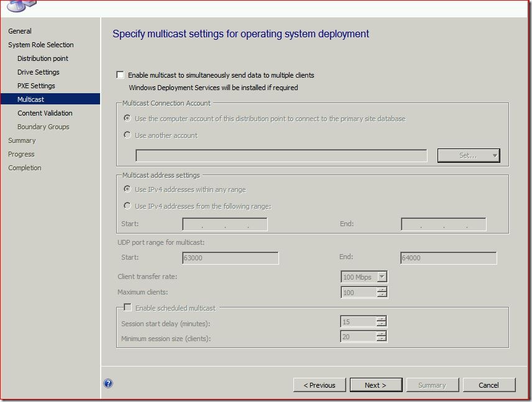
Task: Select 'Use IPv4 addresses from the following range'
Action: pos(127,206)
